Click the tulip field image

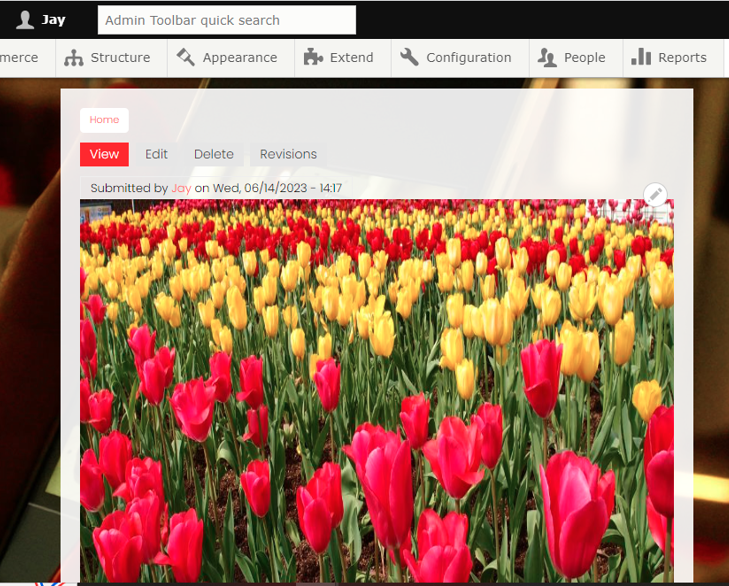(x=377, y=391)
